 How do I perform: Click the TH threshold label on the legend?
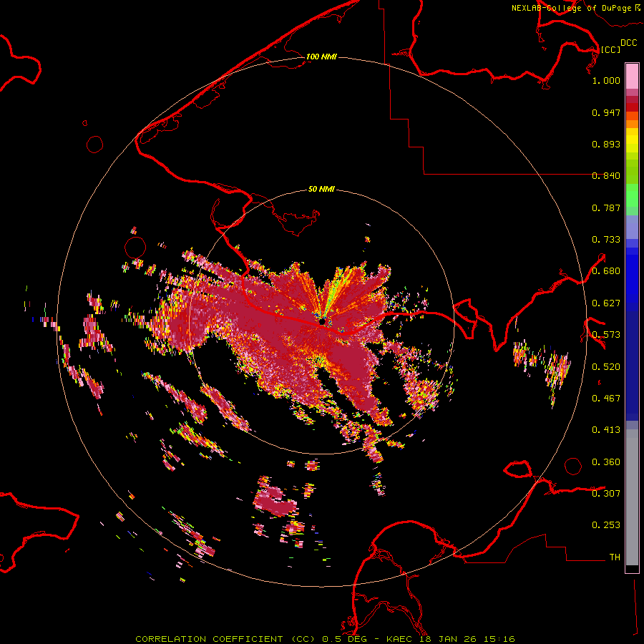tap(615, 557)
